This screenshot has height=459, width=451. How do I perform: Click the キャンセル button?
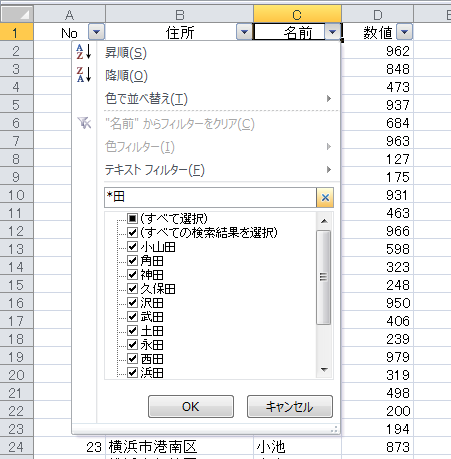tap(290, 407)
